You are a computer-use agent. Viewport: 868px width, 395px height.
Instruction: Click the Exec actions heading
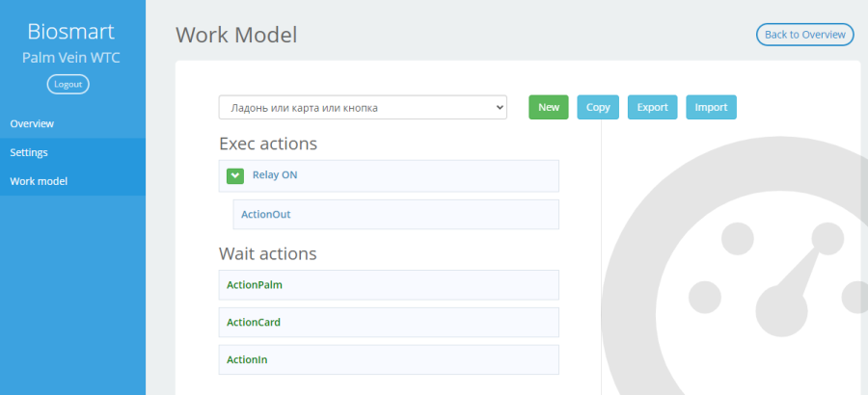268,144
